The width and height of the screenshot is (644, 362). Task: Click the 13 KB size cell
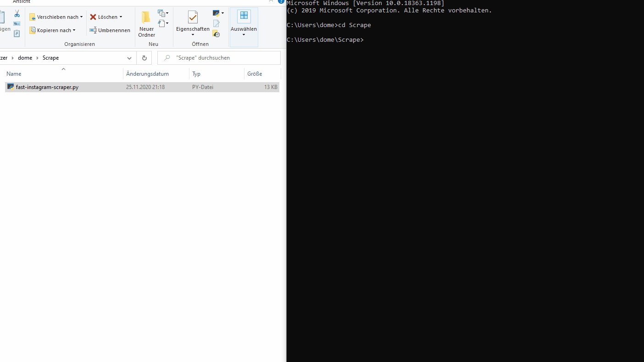point(271,87)
